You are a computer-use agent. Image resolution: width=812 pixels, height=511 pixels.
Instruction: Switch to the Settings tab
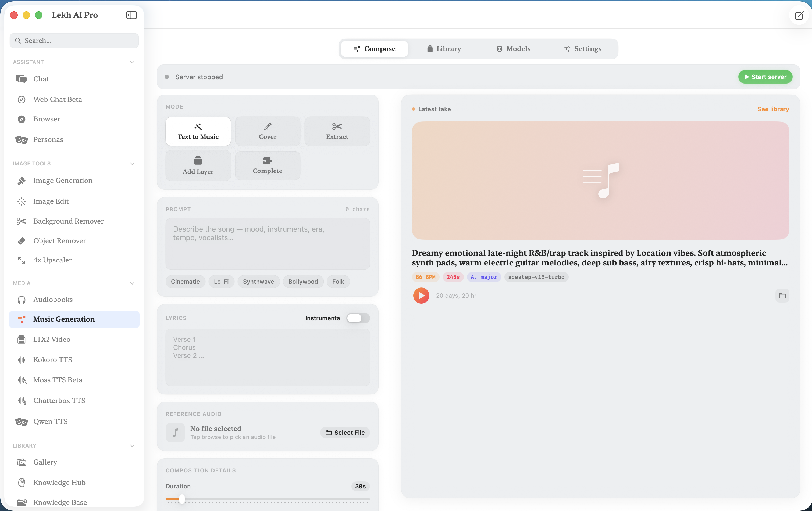(x=583, y=49)
